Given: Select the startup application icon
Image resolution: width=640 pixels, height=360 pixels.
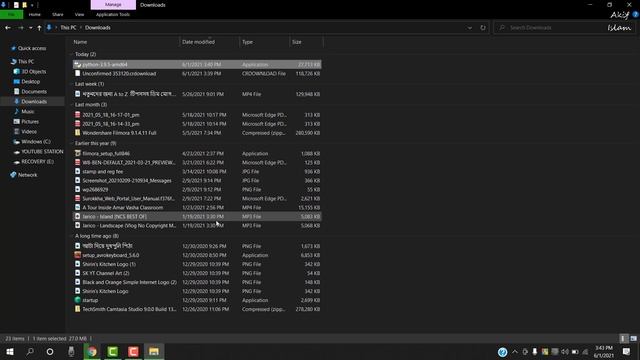Looking at the screenshot, I should [77, 300].
